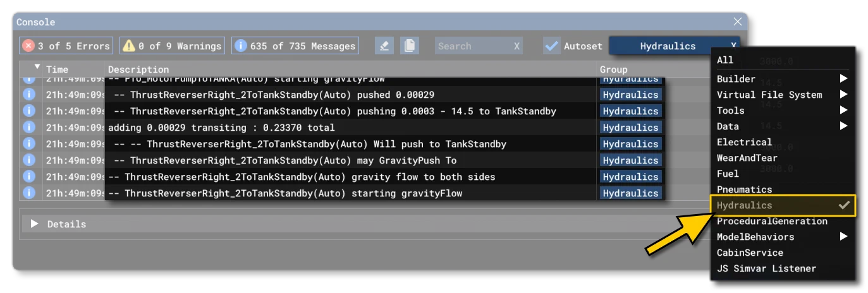Screen dimensions: 868x293
Task: Expand the Virtual File System submenu
Action: pos(783,95)
